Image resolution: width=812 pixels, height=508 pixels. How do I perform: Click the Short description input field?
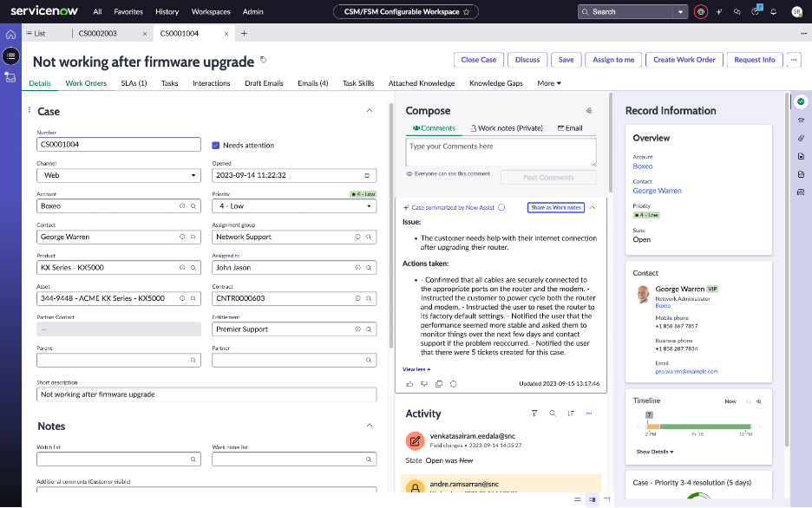(x=206, y=394)
